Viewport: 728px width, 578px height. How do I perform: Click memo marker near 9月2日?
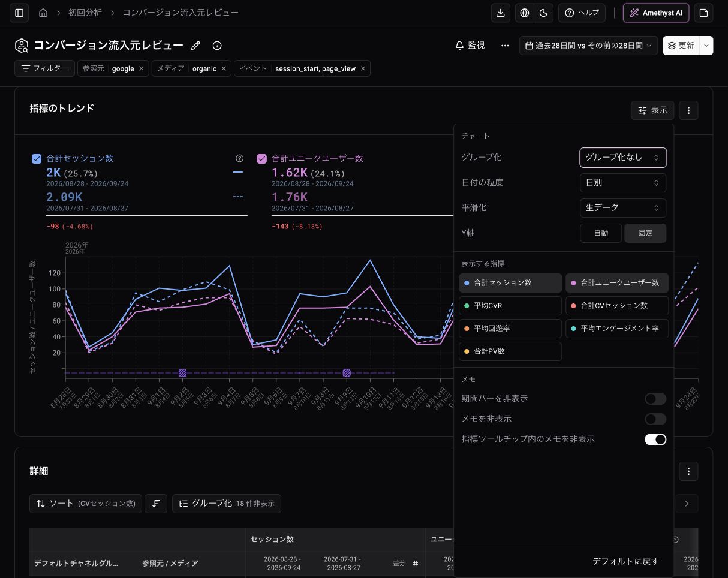click(182, 373)
